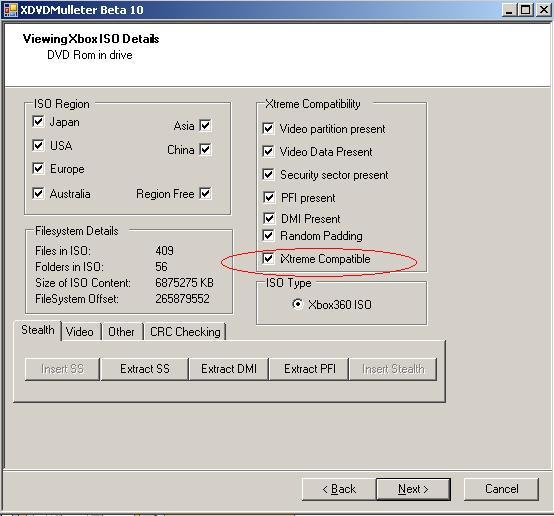Toggle the USA region checkbox
This screenshot has height=516, width=554.
(38, 145)
